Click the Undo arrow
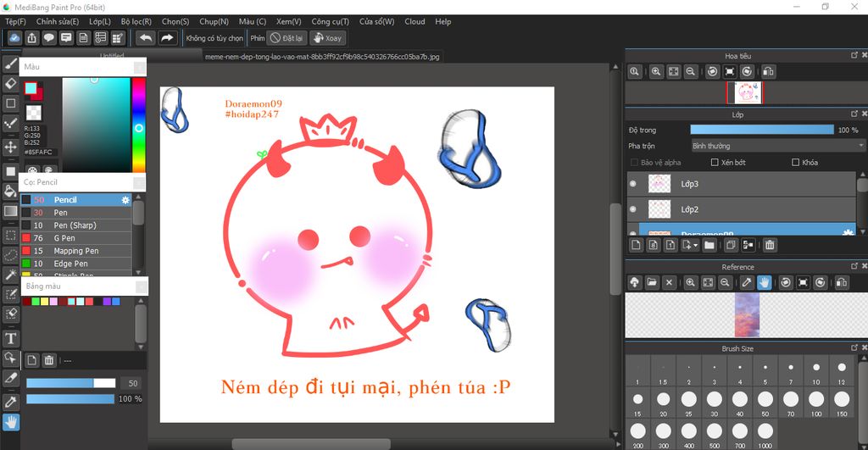This screenshot has height=450, width=868. [x=146, y=37]
